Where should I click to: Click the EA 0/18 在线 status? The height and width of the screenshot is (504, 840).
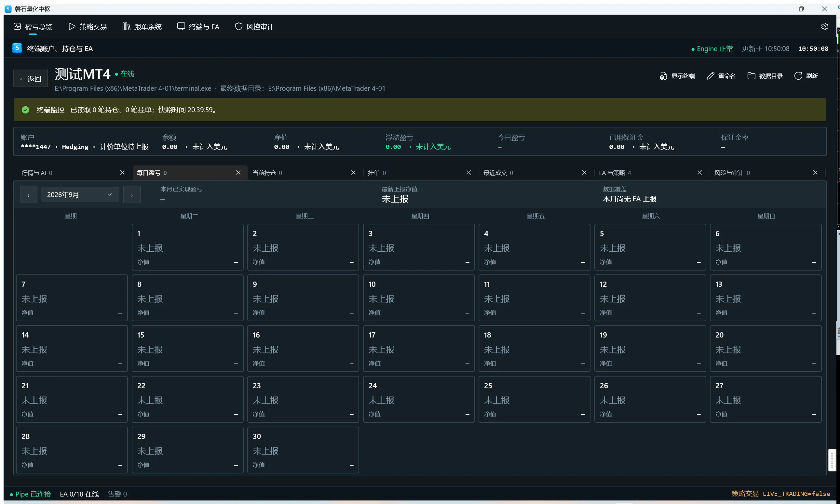pyautogui.click(x=79, y=494)
